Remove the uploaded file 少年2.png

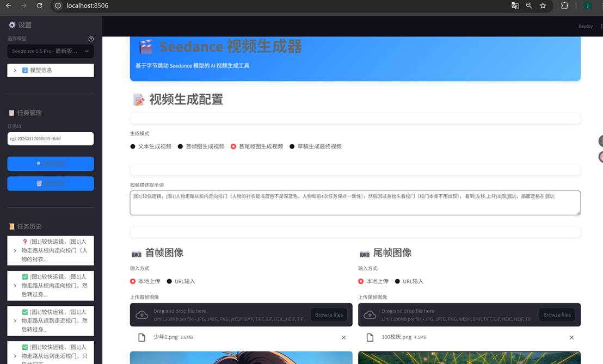coord(344,337)
